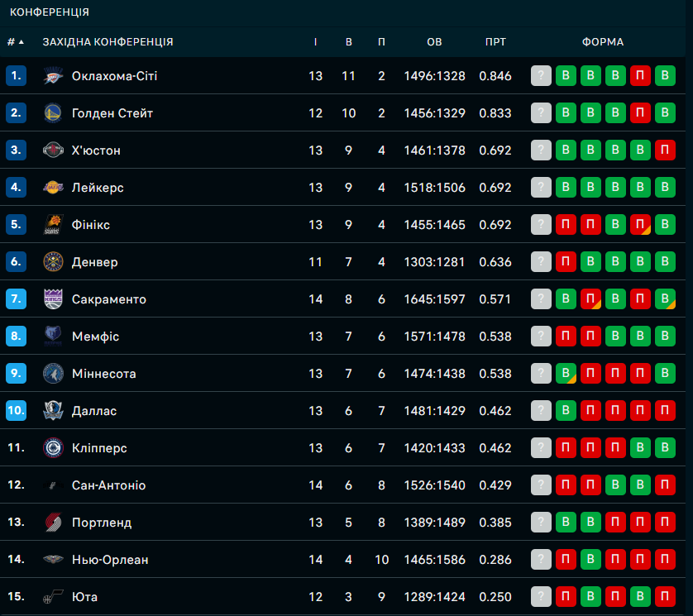Open the Конференція tab
The height and width of the screenshot is (616, 693).
tap(50, 12)
